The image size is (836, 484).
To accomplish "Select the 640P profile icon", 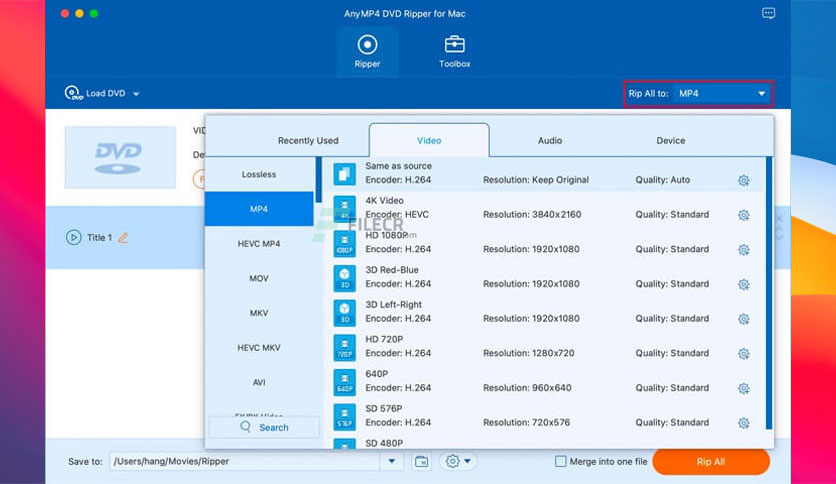I will [344, 382].
